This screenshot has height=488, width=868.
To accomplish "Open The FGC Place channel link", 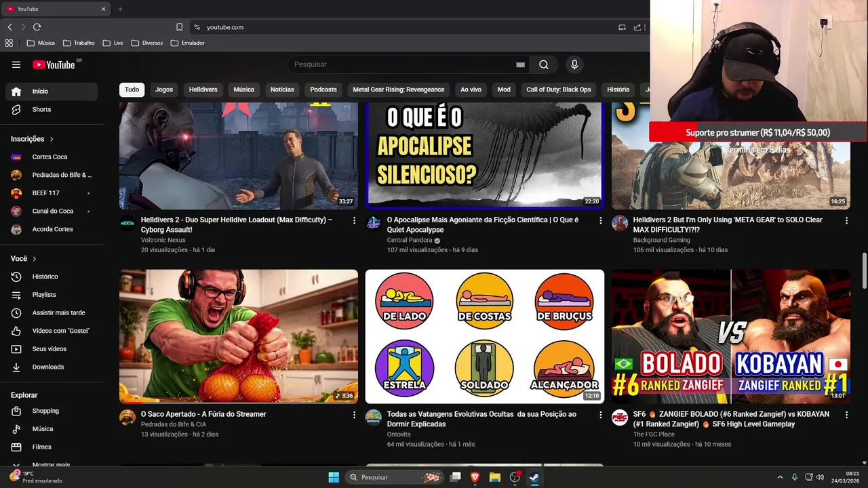I will tap(654, 434).
